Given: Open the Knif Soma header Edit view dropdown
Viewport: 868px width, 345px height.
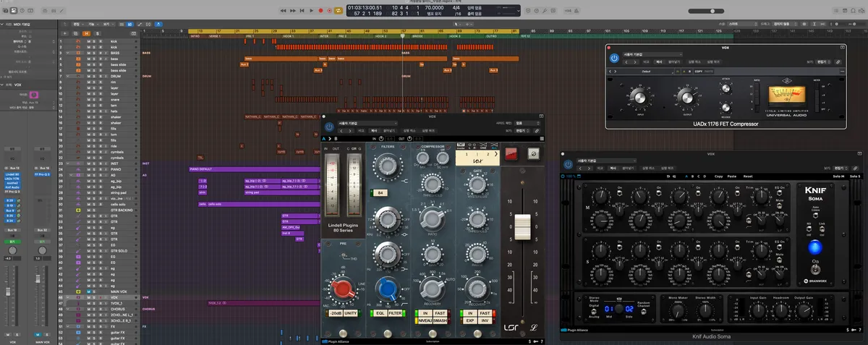Looking at the screenshot, I should click(x=842, y=167).
